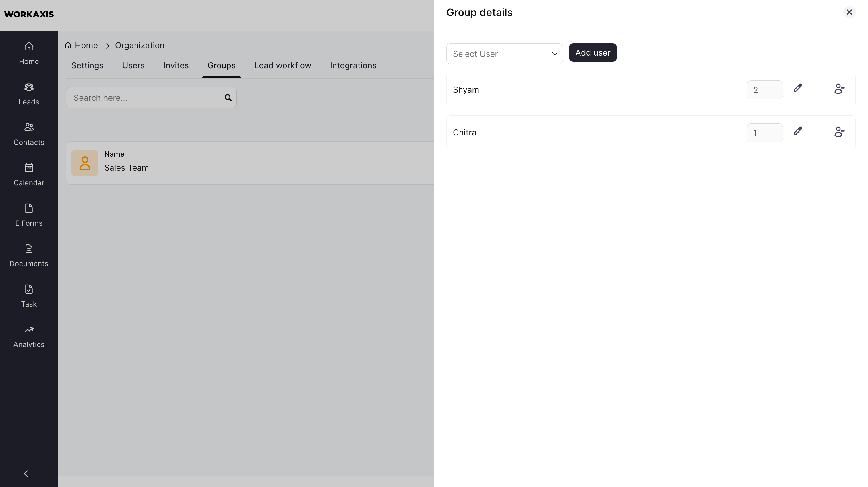This screenshot has height=487, width=868.
Task: Collapse the sidebar with arrow
Action: click(x=26, y=473)
